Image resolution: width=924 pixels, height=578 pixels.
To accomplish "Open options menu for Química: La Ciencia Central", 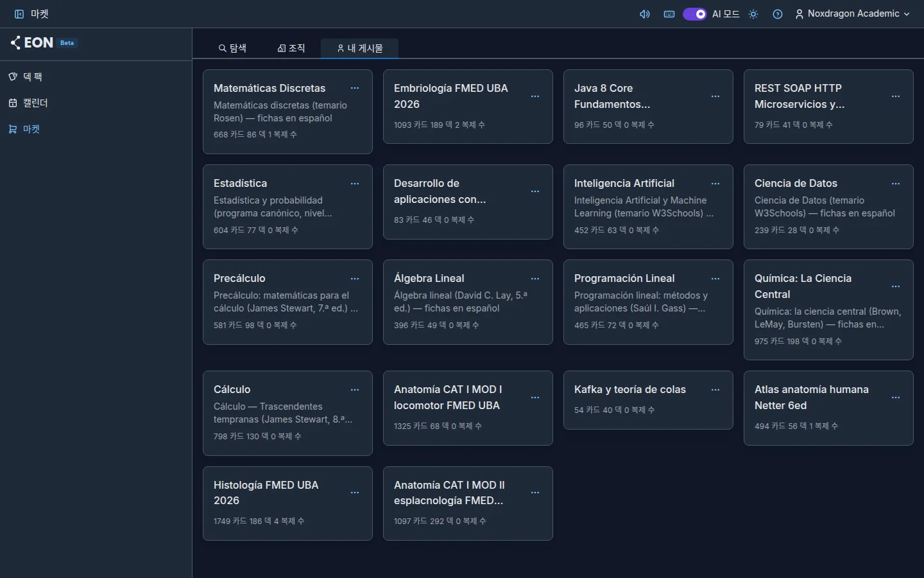I will [896, 286].
